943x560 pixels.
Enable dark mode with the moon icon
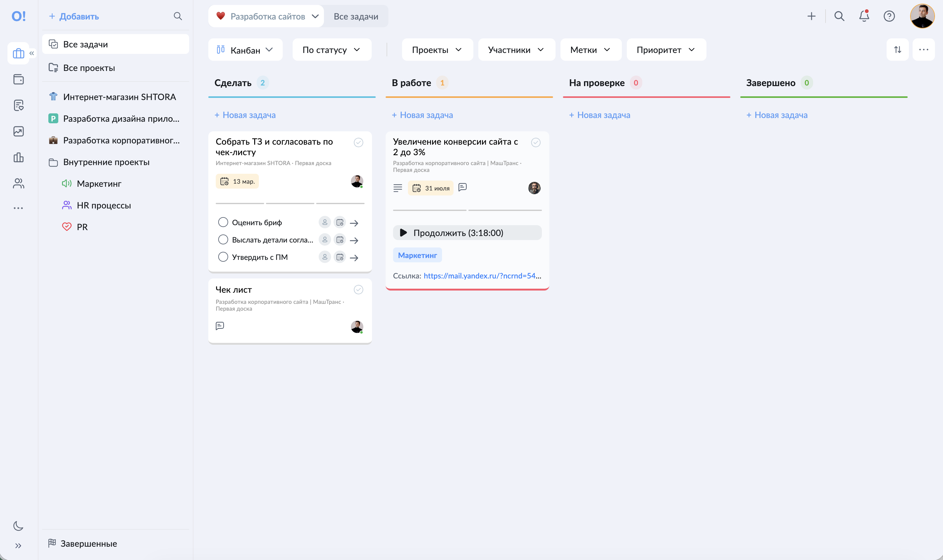(x=18, y=526)
